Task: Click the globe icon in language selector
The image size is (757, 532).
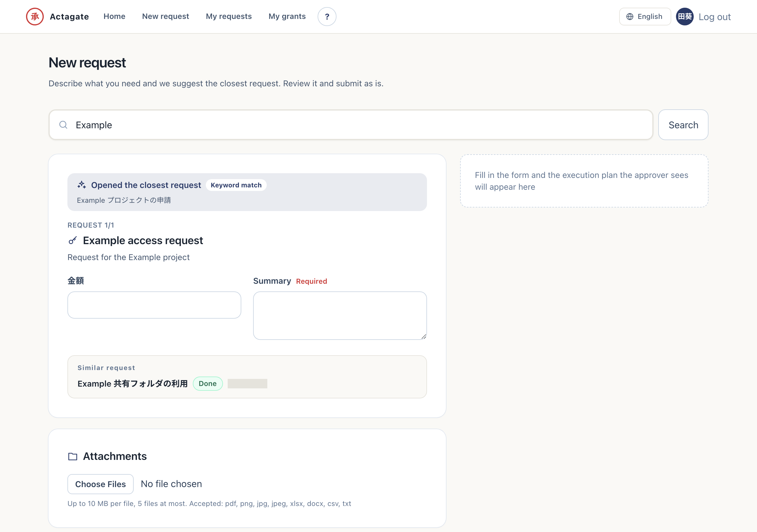Action: pos(630,17)
